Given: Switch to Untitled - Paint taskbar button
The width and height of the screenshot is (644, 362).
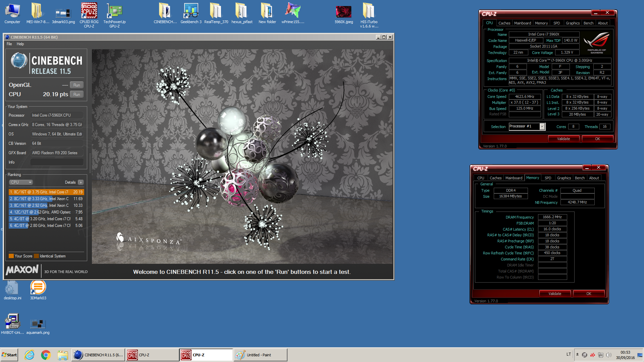Looking at the screenshot, I should coord(260,355).
